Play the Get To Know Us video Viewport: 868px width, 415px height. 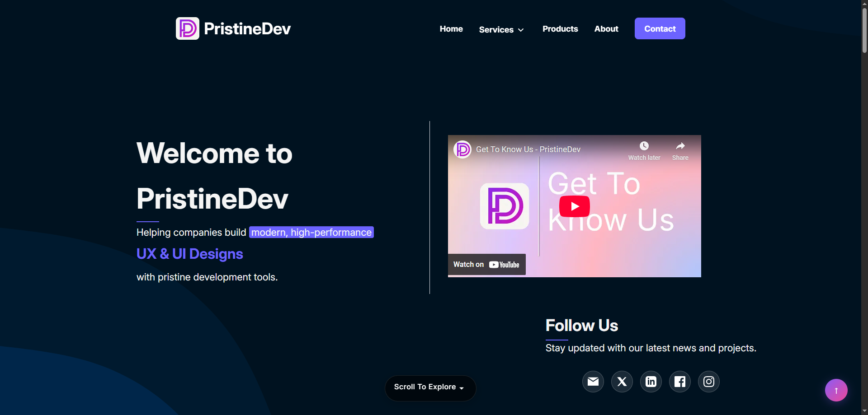[x=574, y=206]
